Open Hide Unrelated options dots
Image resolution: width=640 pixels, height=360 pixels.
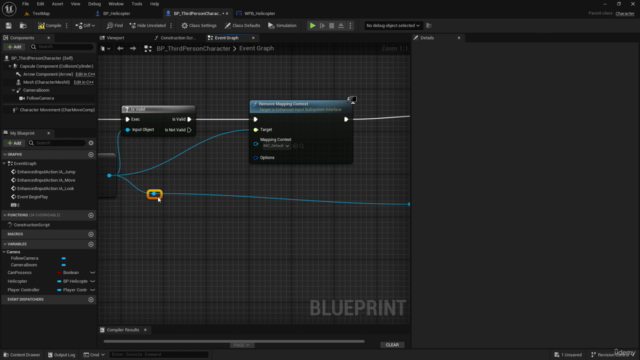pyautogui.click(x=171, y=25)
